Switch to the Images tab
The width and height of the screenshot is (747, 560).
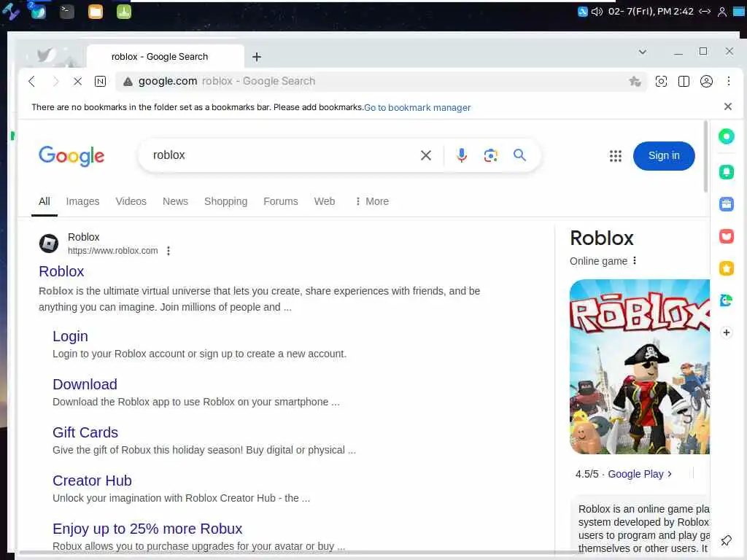[x=82, y=201]
